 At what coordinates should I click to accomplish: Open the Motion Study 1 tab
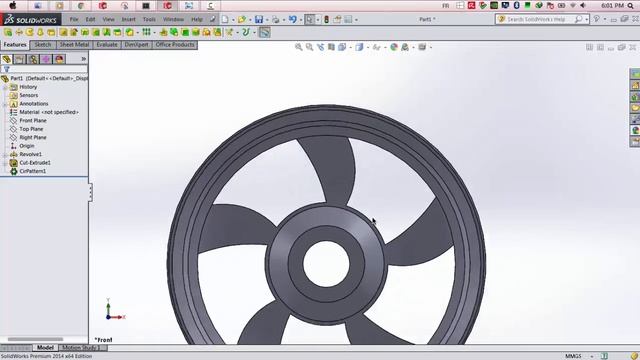click(x=81, y=348)
